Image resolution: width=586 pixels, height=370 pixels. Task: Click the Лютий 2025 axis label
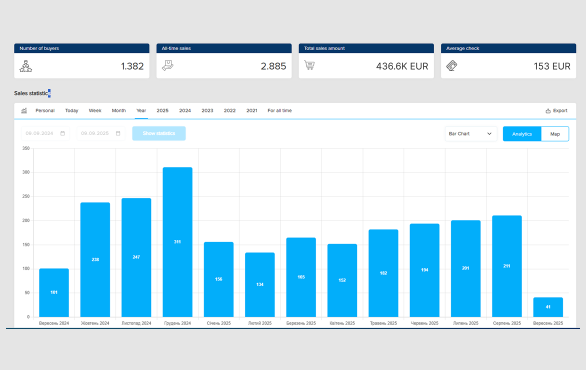(x=260, y=323)
